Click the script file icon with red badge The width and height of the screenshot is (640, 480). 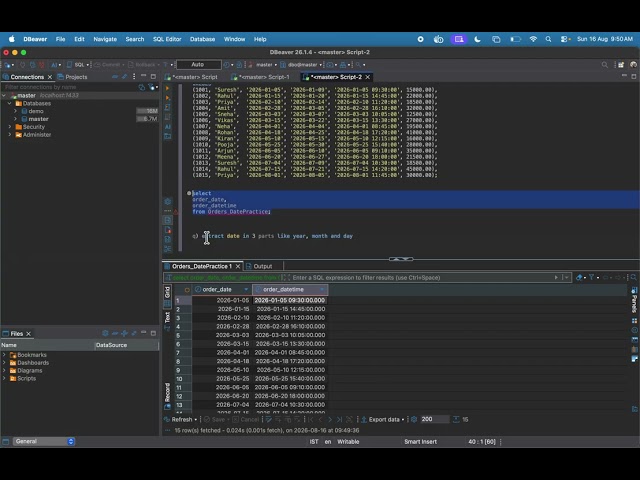[167, 230]
